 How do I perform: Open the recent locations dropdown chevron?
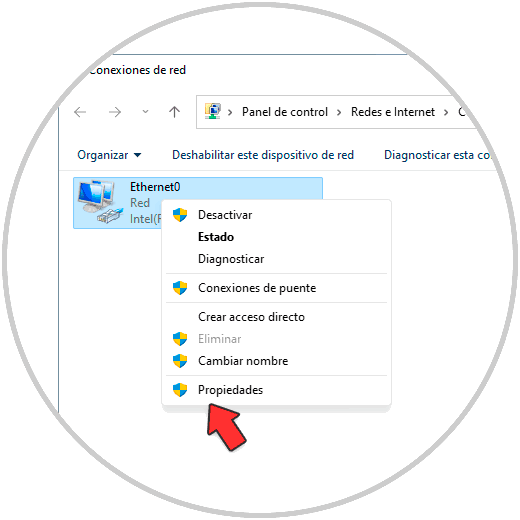pyautogui.click(x=145, y=112)
